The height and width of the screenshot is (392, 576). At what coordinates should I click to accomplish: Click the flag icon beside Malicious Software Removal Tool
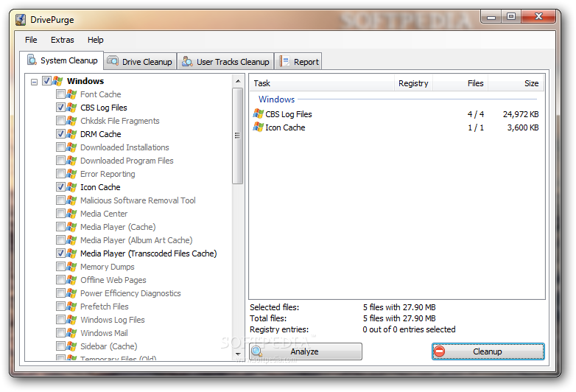71,200
